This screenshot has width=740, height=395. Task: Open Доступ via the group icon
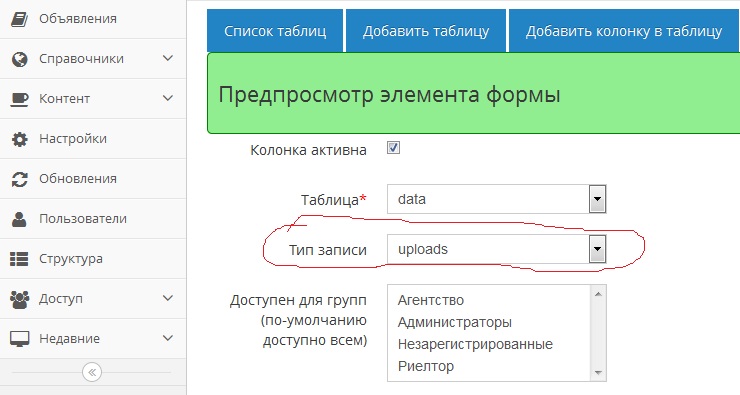coord(19,299)
